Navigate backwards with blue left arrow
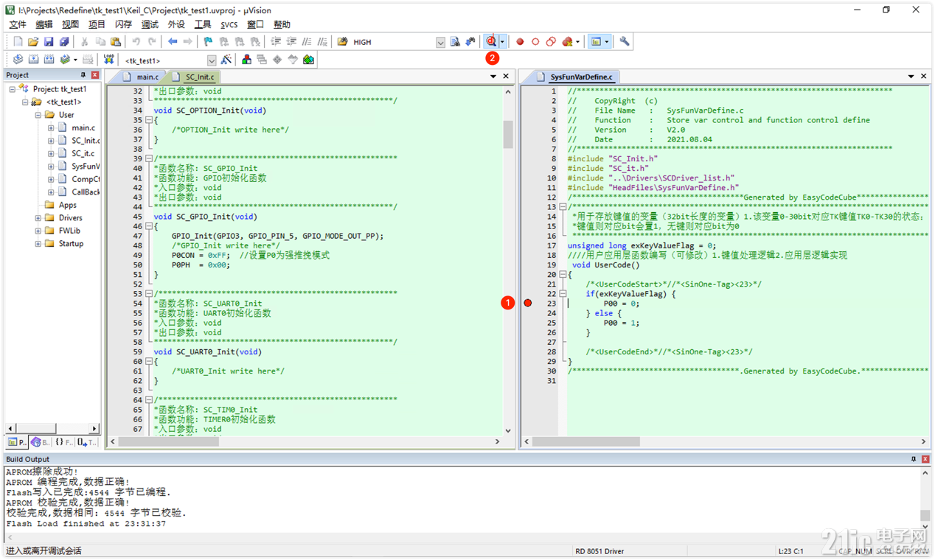The height and width of the screenshot is (560, 935). coord(172,42)
